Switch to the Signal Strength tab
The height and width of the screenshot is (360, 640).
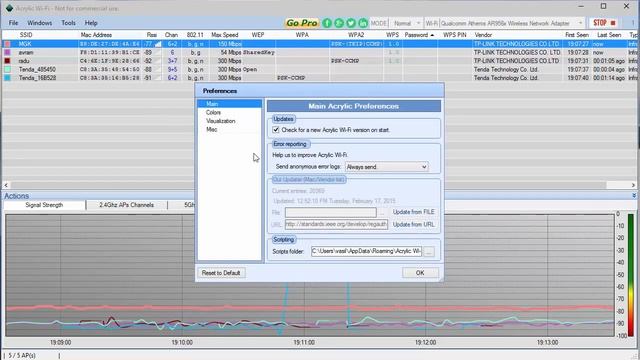(x=44, y=205)
